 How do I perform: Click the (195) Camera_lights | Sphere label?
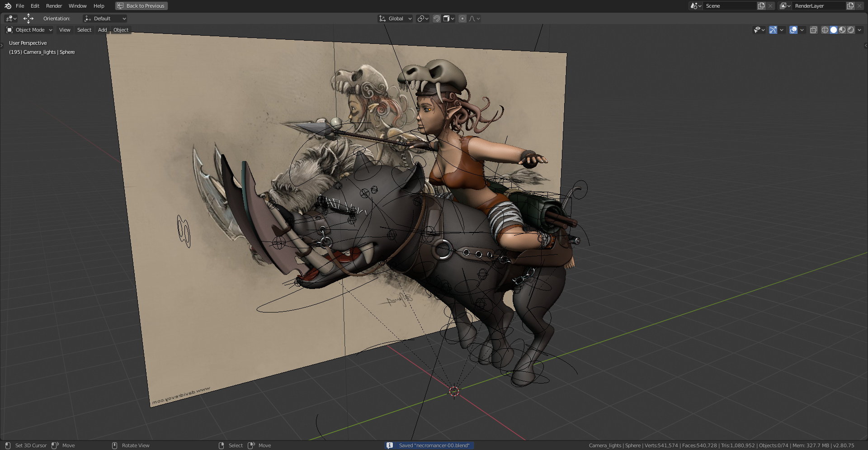[x=42, y=52]
